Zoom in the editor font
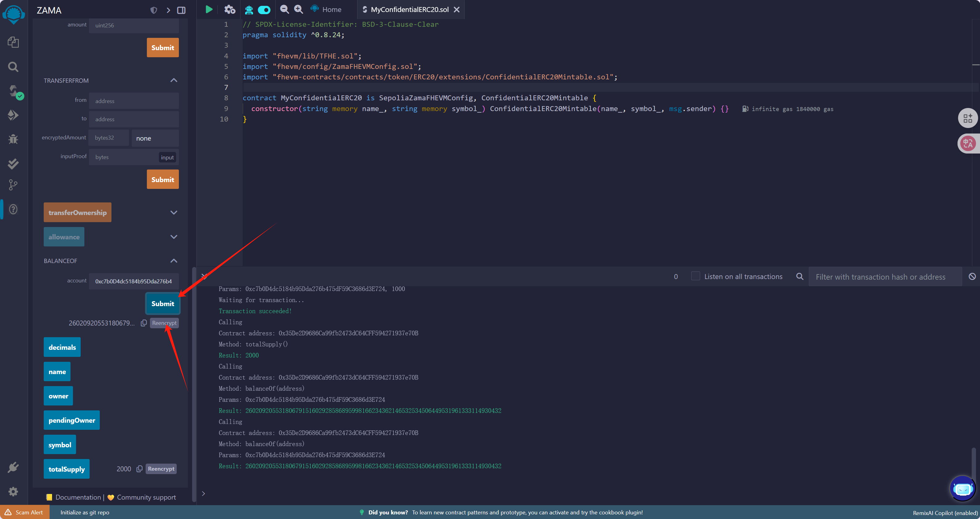Image resolution: width=980 pixels, height=519 pixels. click(299, 10)
